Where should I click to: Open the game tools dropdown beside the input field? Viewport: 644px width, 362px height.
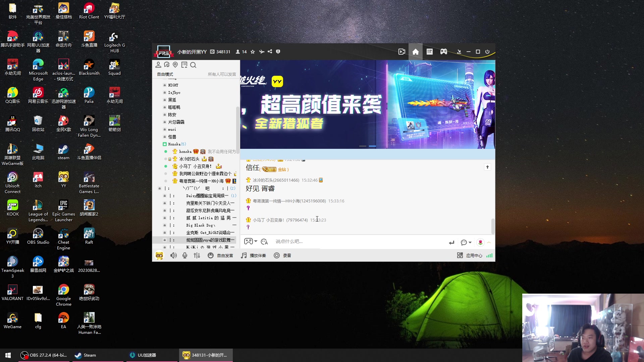[251, 241]
